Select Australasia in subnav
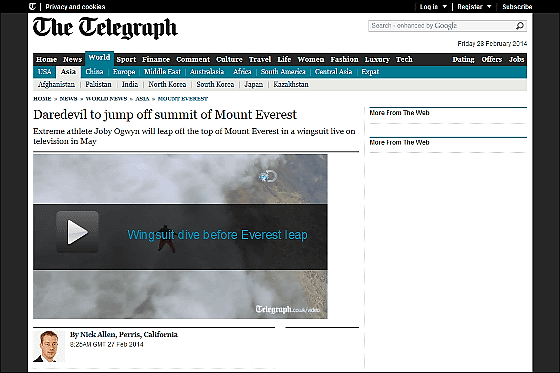 (x=207, y=71)
